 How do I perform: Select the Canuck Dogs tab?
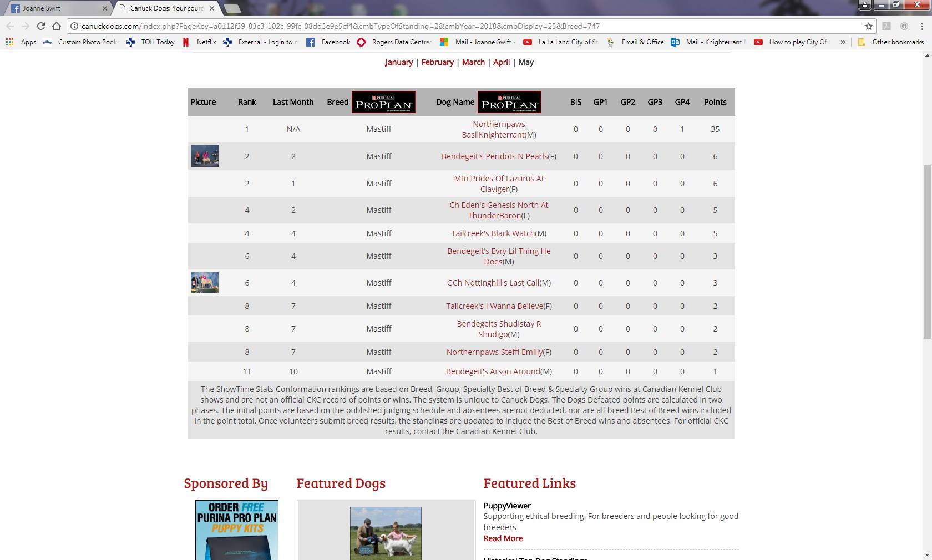point(166,8)
